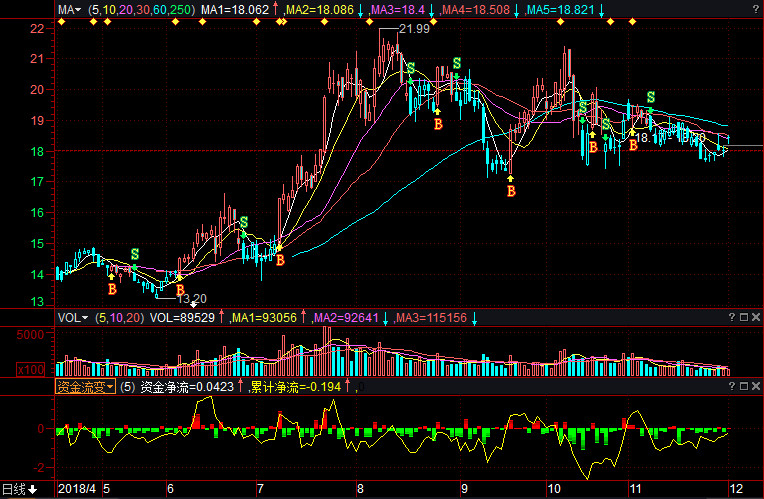This screenshot has width=764, height=499.
Task: Click the help icon of the 资金流变 panel
Action: pos(732,386)
